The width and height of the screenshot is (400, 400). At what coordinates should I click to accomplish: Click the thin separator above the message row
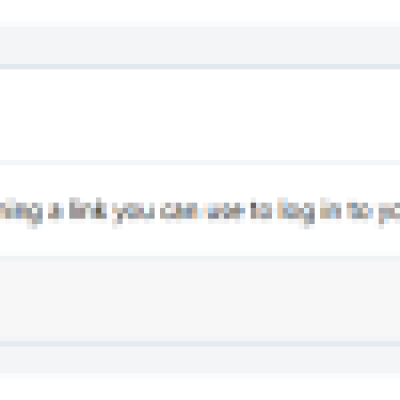click(x=200, y=163)
